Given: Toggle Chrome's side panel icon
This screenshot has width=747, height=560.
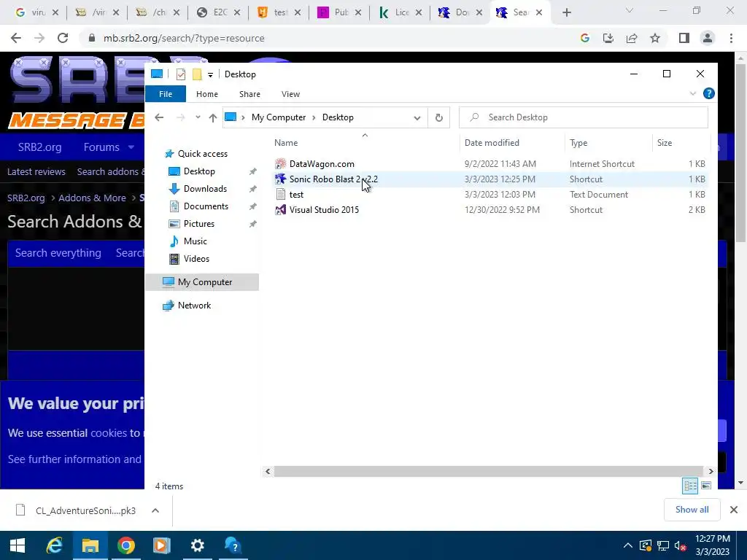Looking at the screenshot, I should coord(684,38).
